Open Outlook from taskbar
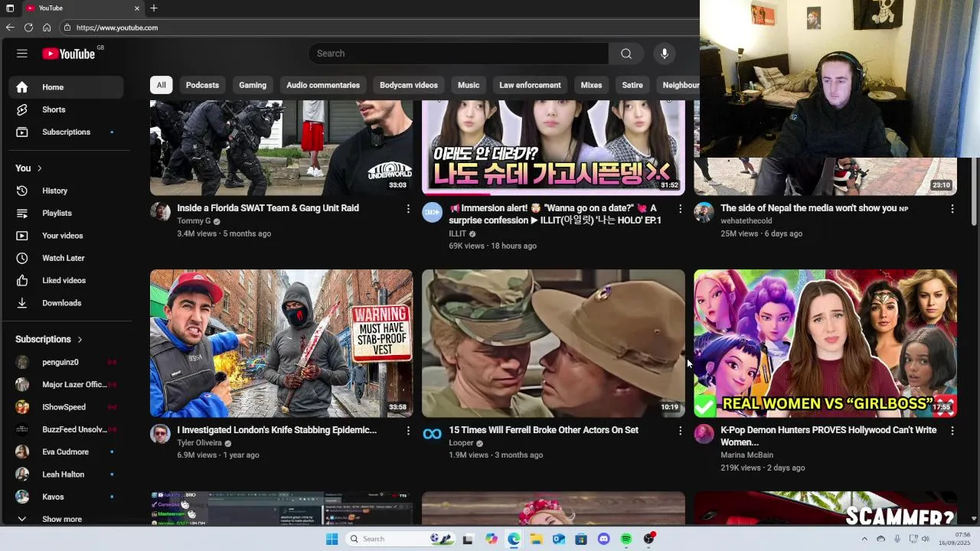 pyautogui.click(x=559, y=539)
